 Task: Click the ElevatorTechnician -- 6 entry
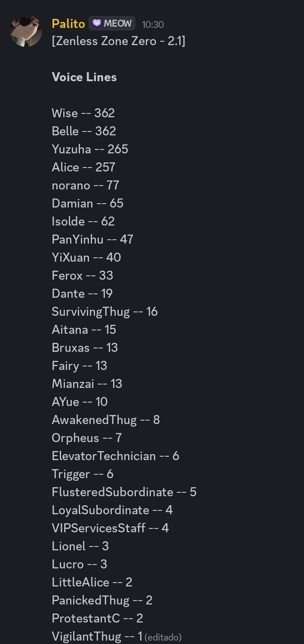point(115,456)
